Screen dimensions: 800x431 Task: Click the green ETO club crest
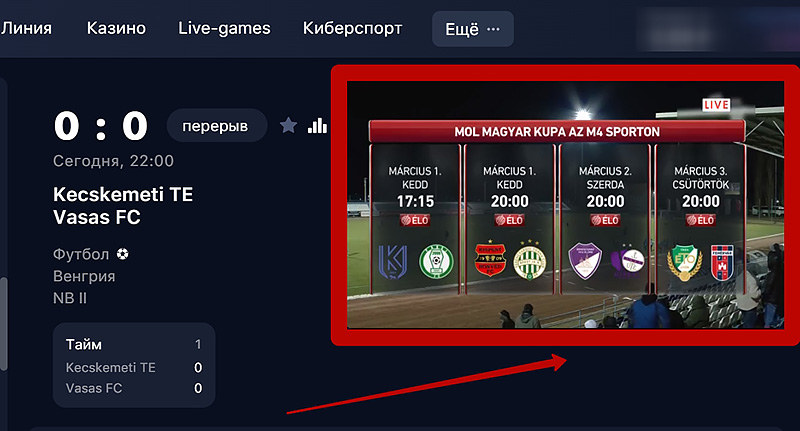[x=685, y=262]
